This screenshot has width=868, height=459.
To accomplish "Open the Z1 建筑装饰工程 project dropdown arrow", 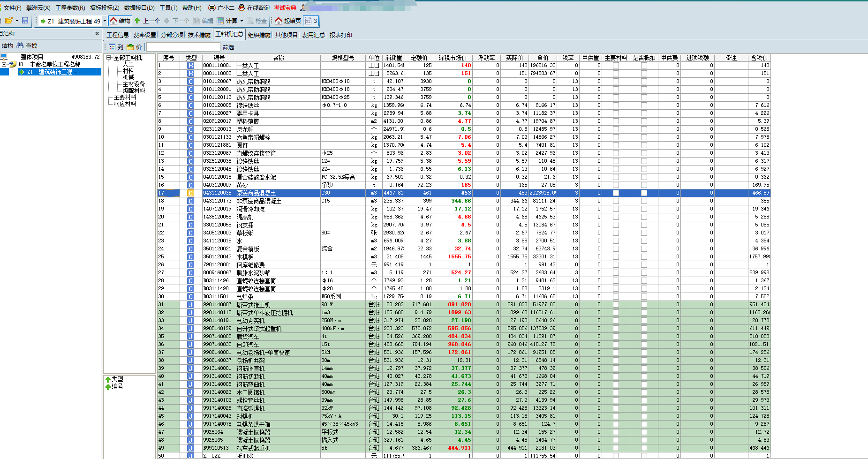I will point(105,21).
